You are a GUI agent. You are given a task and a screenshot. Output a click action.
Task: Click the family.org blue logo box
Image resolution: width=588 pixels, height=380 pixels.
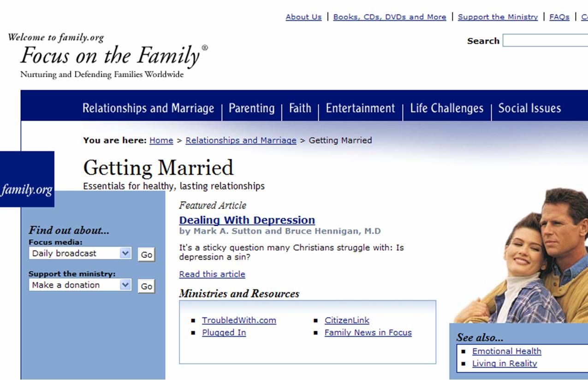27,180
